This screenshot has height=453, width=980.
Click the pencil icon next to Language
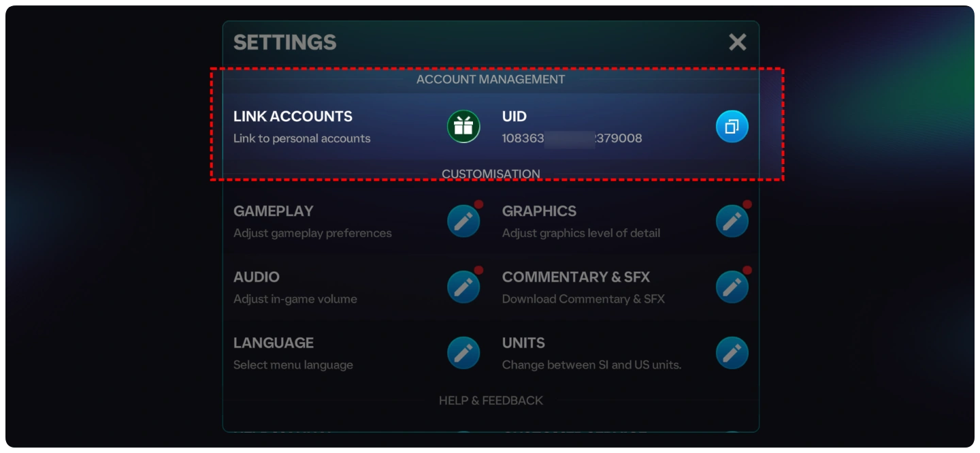463,353
